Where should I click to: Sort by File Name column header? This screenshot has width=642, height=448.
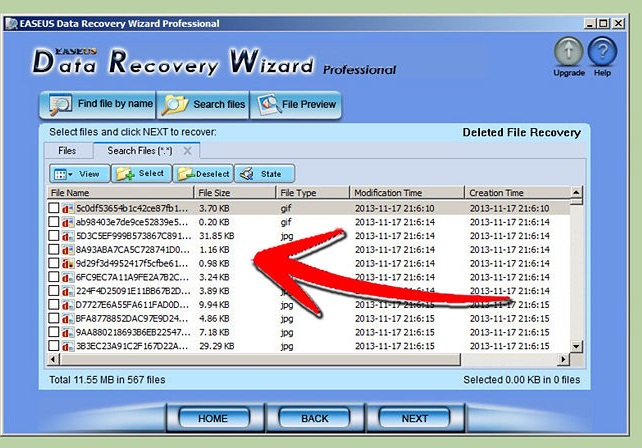tap(121, 192)
